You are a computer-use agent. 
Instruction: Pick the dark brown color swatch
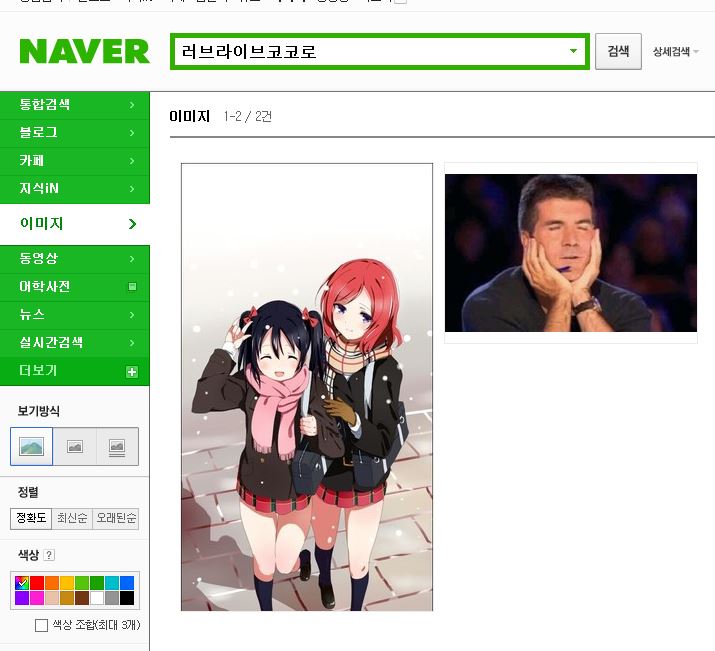click(x=82, y=598)
